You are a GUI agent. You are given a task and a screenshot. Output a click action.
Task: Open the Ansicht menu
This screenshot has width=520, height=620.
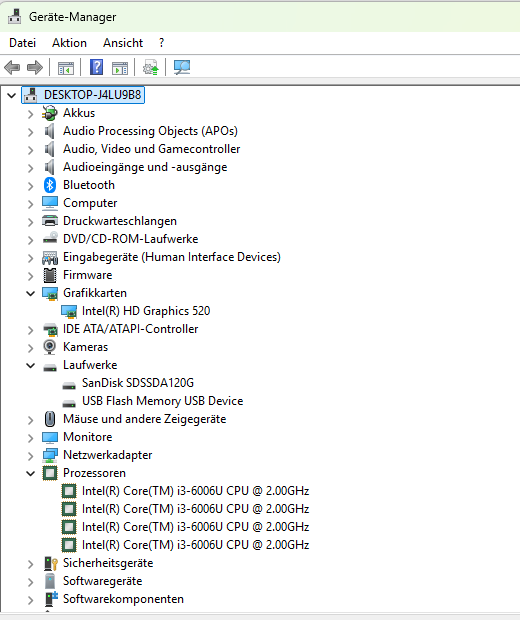123,43
